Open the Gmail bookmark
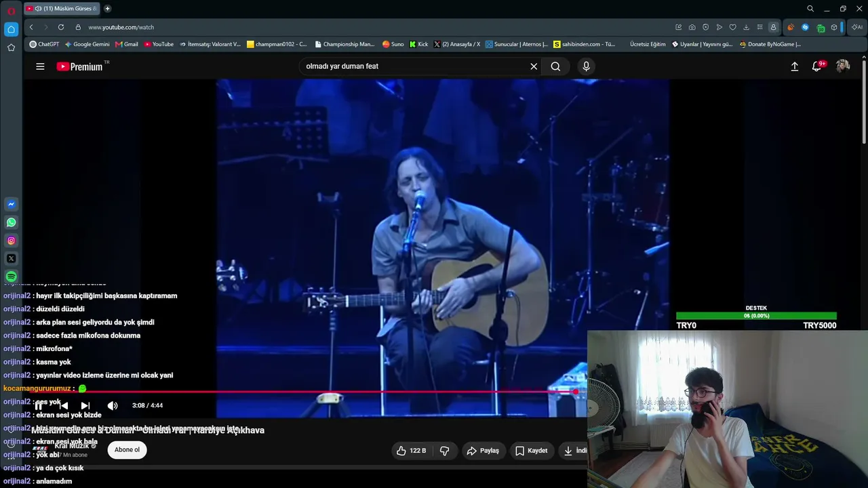 (127, 44)
